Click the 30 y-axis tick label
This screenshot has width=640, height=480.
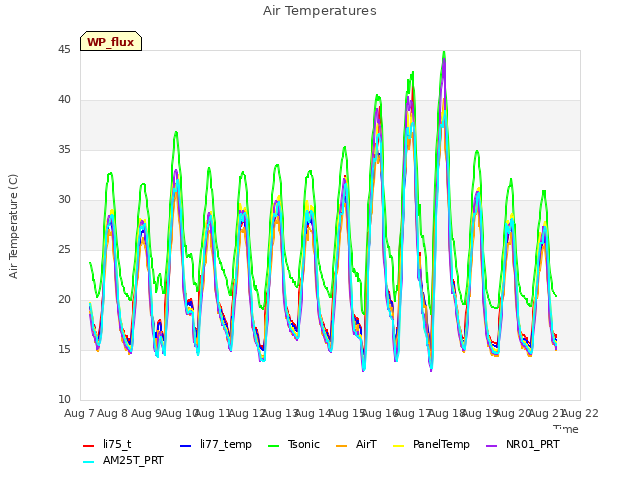pyautogui.click(x=64, y=200)
